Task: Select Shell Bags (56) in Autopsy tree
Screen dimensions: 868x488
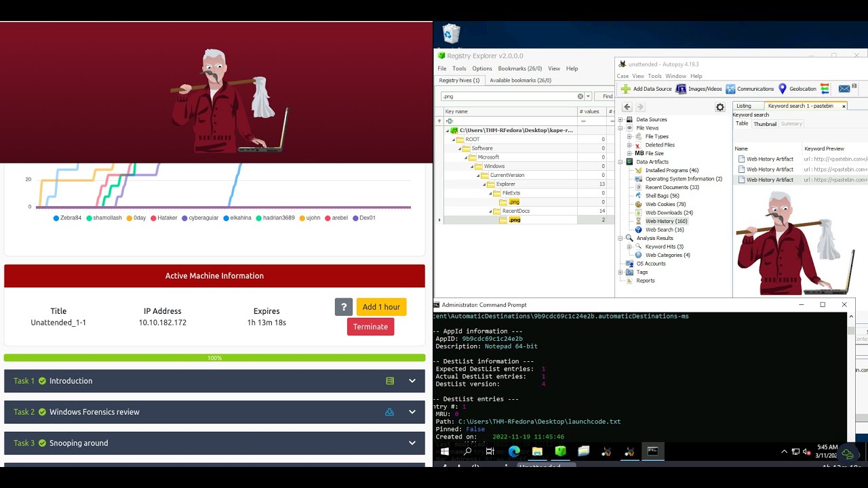Action: click(662, 196)
